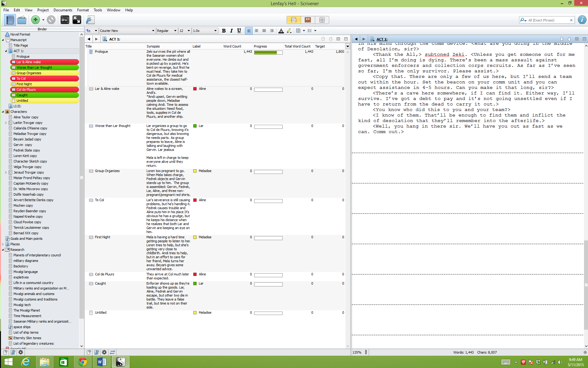Image resolution: width=588 pixels, height=368 pixels.
Task: Toggle Underline formatting
Action: coord(239,31)
